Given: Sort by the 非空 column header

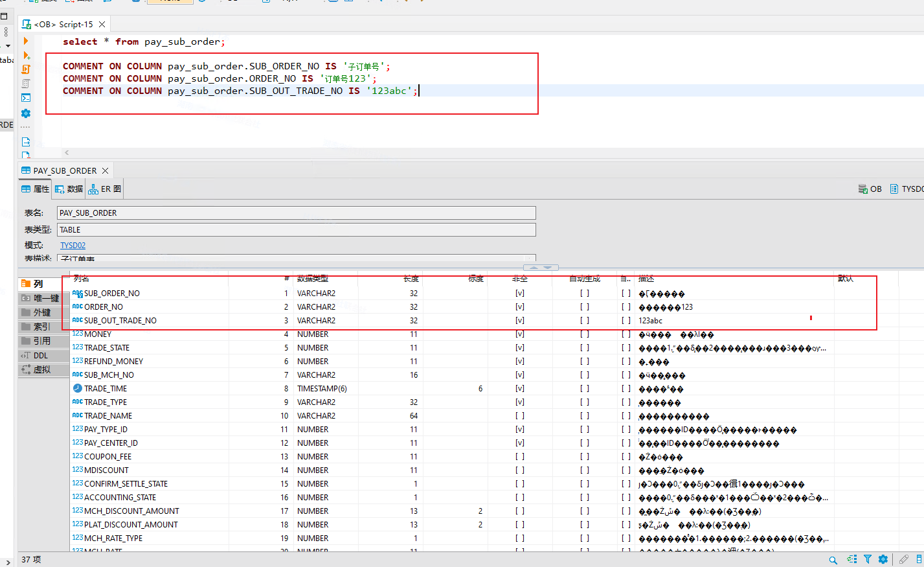Looking at the screenshot, I should pyautogui.click(x=519, y=279).
